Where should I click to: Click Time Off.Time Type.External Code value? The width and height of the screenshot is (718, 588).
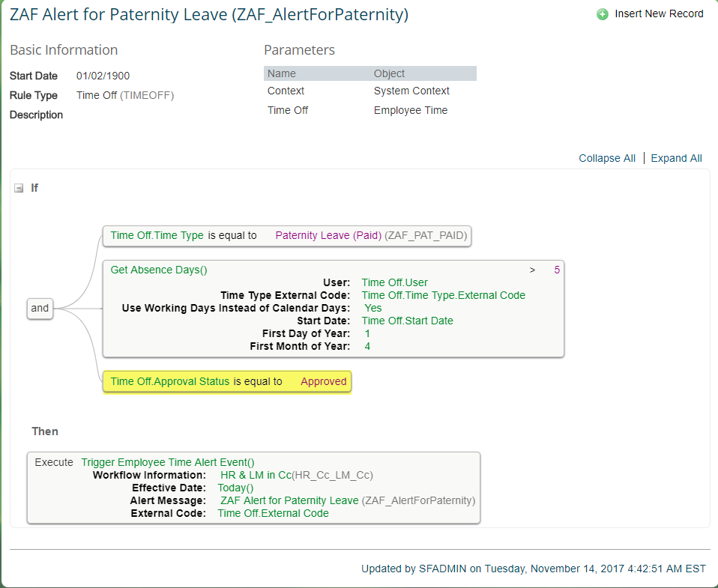(443, 296)
